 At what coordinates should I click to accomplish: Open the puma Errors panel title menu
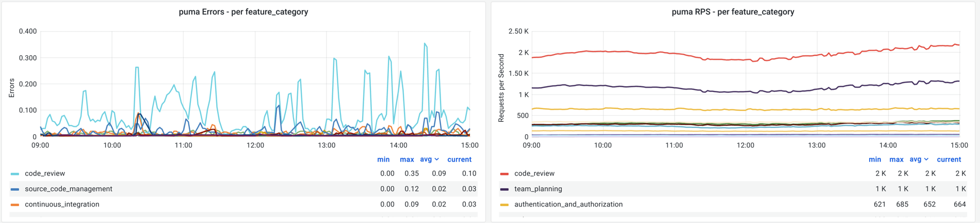click(243, 12)
